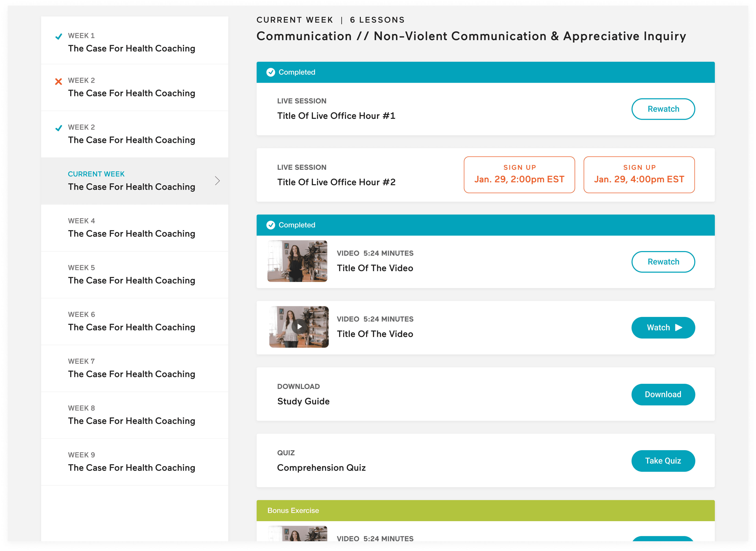Click the red X icon beside Week 2

coord(59,81)
